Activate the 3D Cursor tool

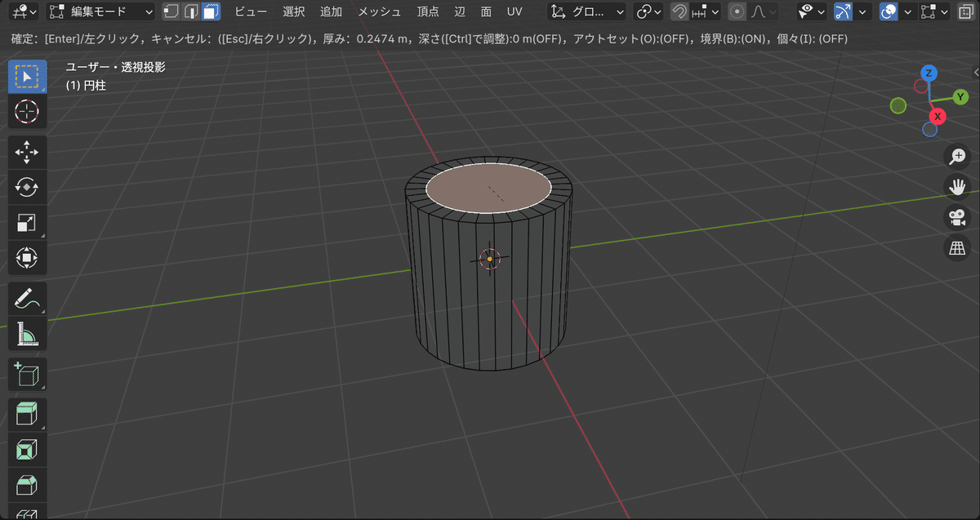(28, 112)
